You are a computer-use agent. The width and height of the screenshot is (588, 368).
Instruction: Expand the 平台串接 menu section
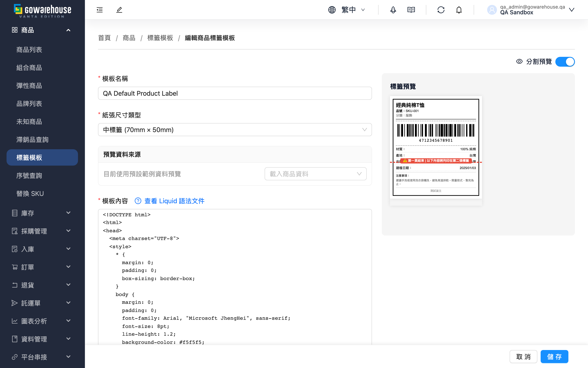(x=68, y=357)
